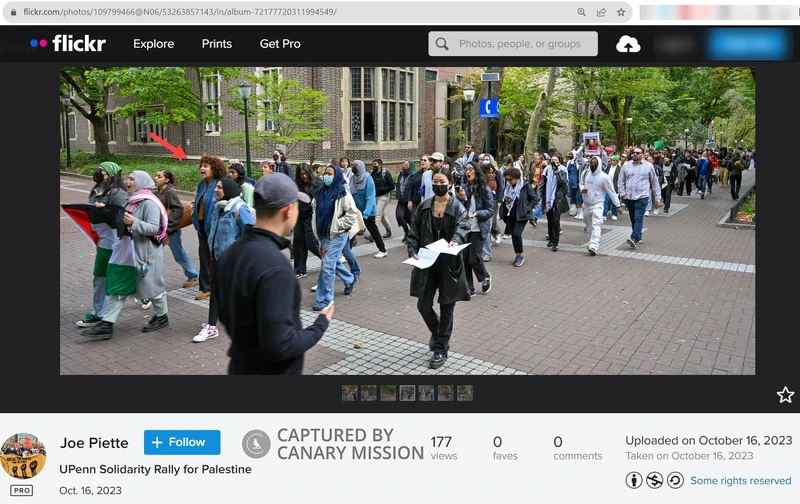Click the browser share page icon
This screenshot has width=800, height=504.
point(601,12)
